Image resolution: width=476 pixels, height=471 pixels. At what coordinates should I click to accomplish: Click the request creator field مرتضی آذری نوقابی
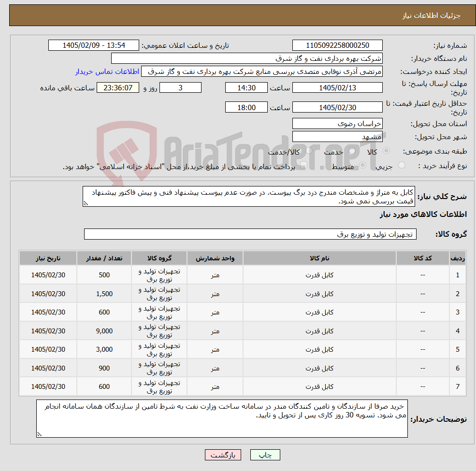coord(261,71)
